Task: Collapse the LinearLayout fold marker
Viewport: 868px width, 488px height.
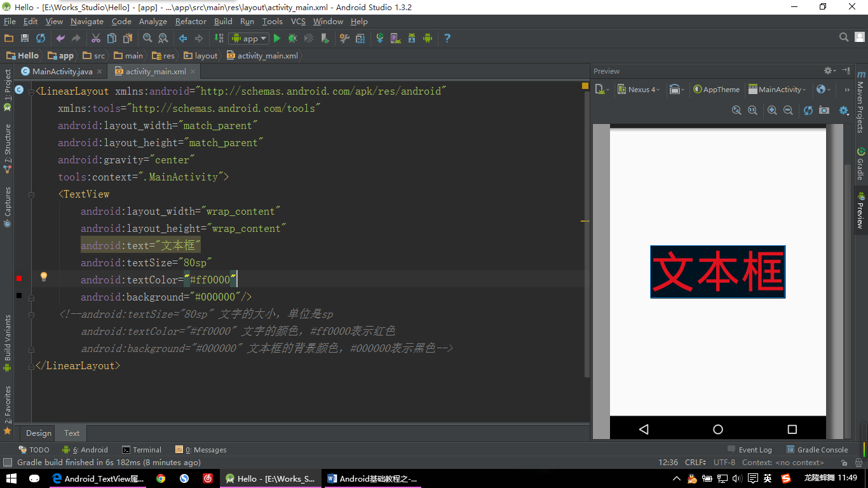Action: coord(31,91)
